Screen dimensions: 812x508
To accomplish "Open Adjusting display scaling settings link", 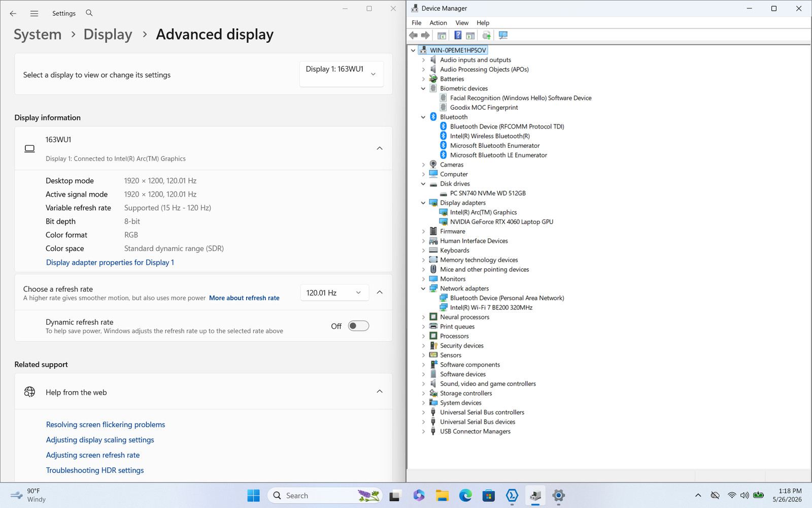I will pos(100,440).
